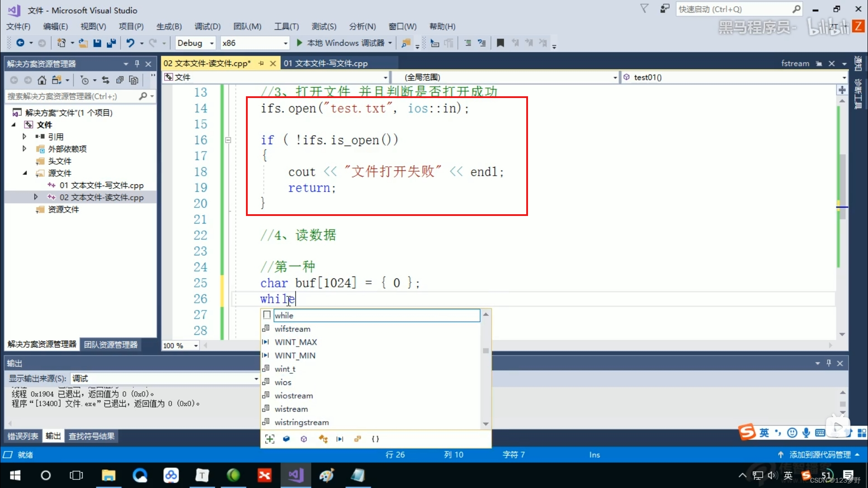Click the Find in Files toolbar icon

tap(406, 43)
